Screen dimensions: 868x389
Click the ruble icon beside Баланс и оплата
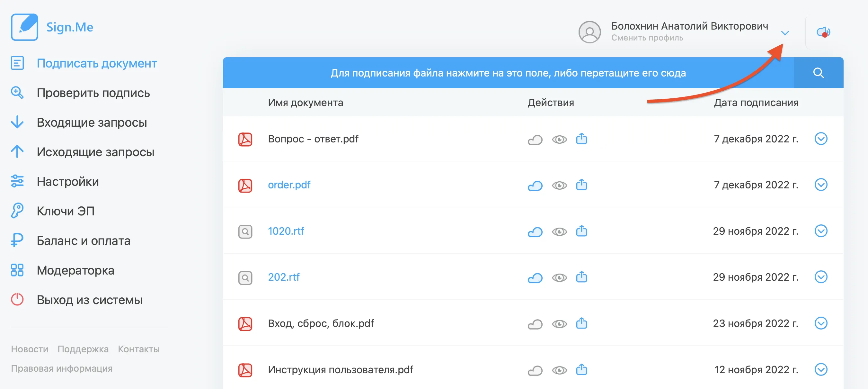[17, 240]
